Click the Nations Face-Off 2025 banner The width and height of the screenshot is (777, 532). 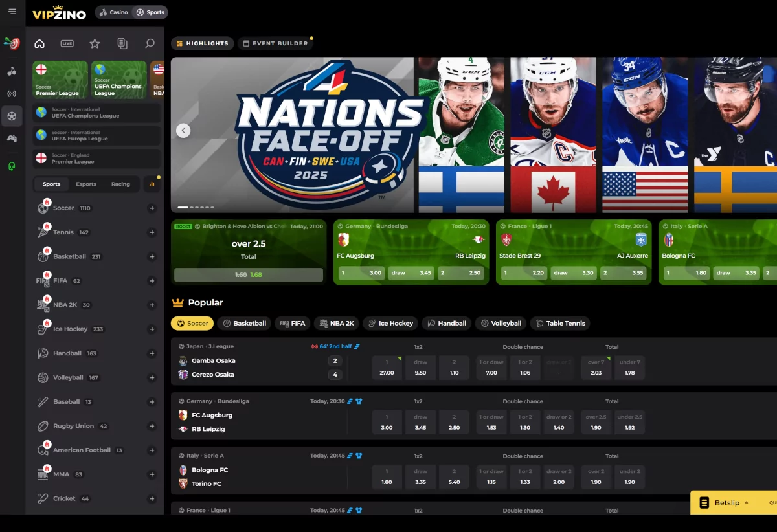473,135
